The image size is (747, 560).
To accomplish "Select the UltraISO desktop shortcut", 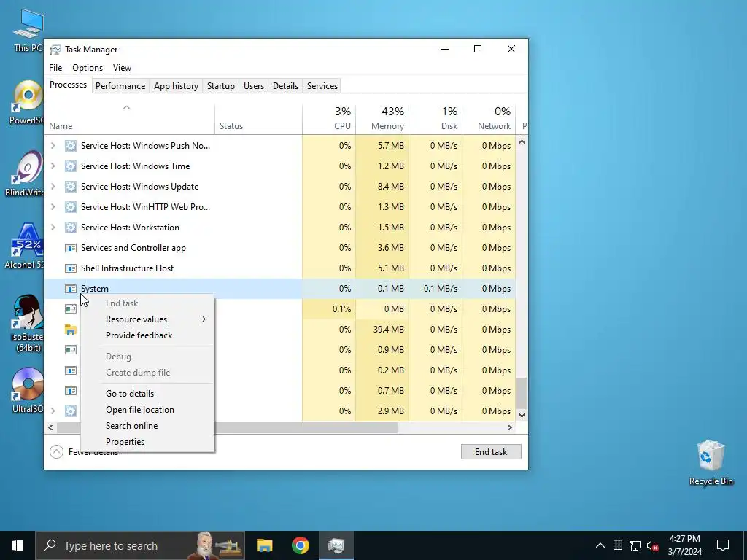I will click(28, 391).
